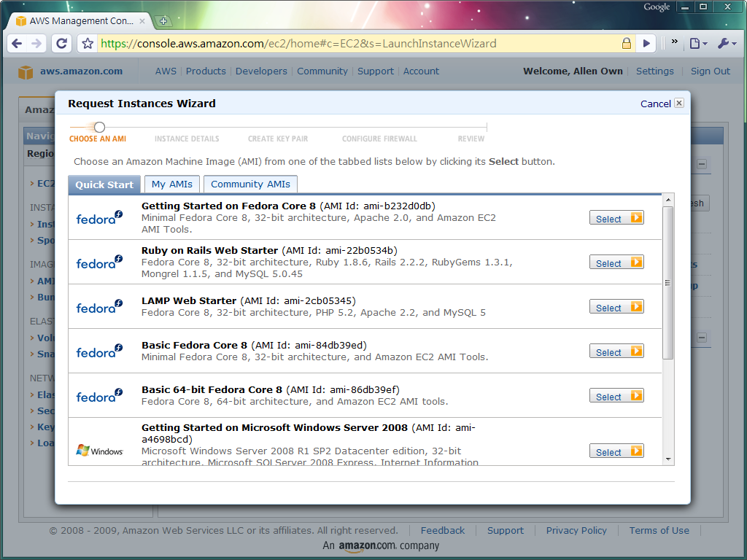Viewport: 747px width, 560px height.
Task: Open the Support top navigation link
Action: click(376, 71)
